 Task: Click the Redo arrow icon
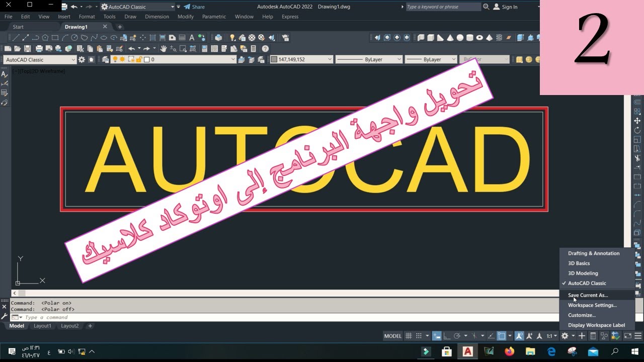(x=146, y=49)
